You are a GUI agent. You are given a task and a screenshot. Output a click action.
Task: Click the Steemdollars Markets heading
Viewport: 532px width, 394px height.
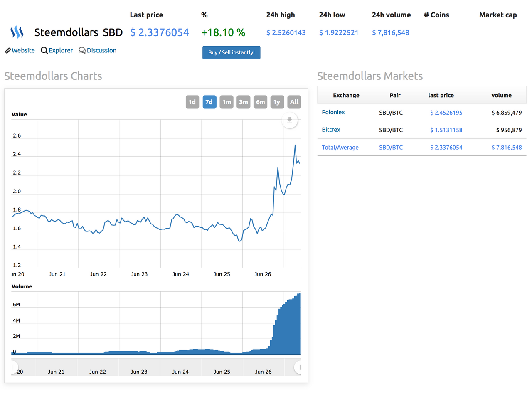coord(370,76)
